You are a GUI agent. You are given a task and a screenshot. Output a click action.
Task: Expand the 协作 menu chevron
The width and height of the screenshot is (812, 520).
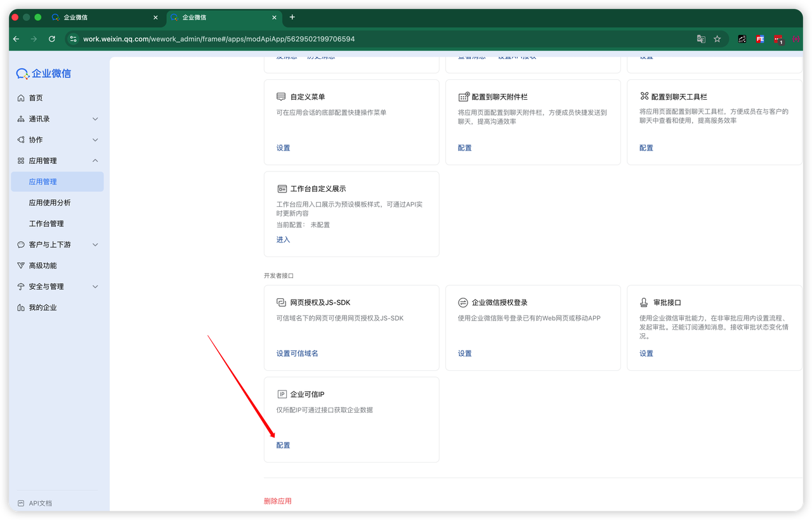(x=95, y=140)
